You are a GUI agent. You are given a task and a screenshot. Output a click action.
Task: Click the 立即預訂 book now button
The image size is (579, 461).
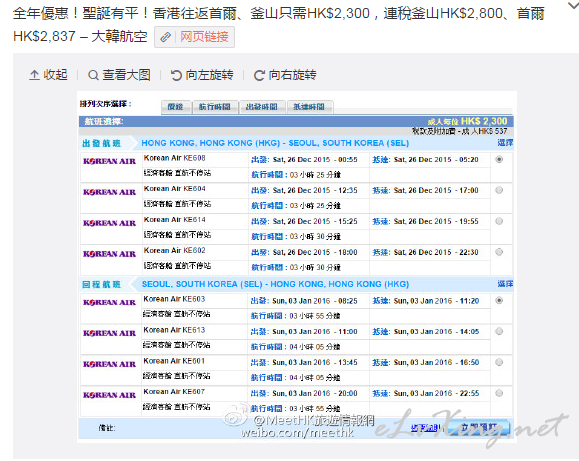pos(479,428)
